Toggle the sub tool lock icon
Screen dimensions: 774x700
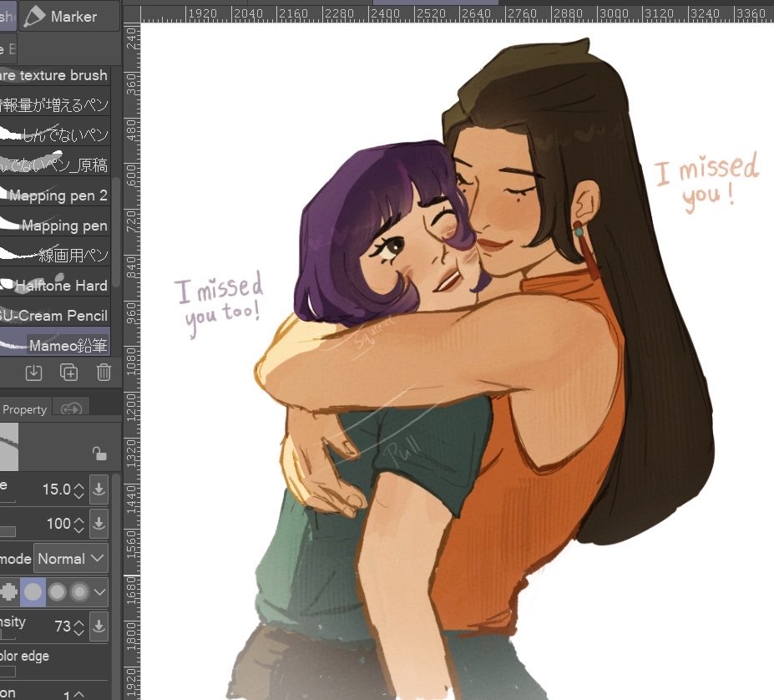[99, 453]
